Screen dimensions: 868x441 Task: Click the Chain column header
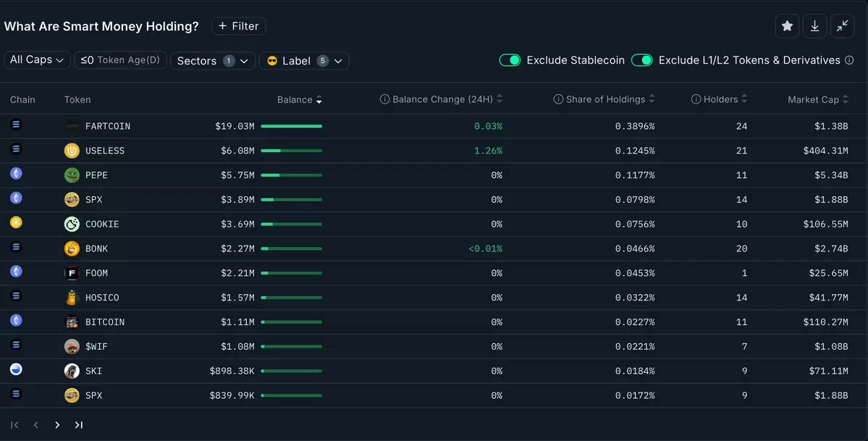click(x=22, y=100)
